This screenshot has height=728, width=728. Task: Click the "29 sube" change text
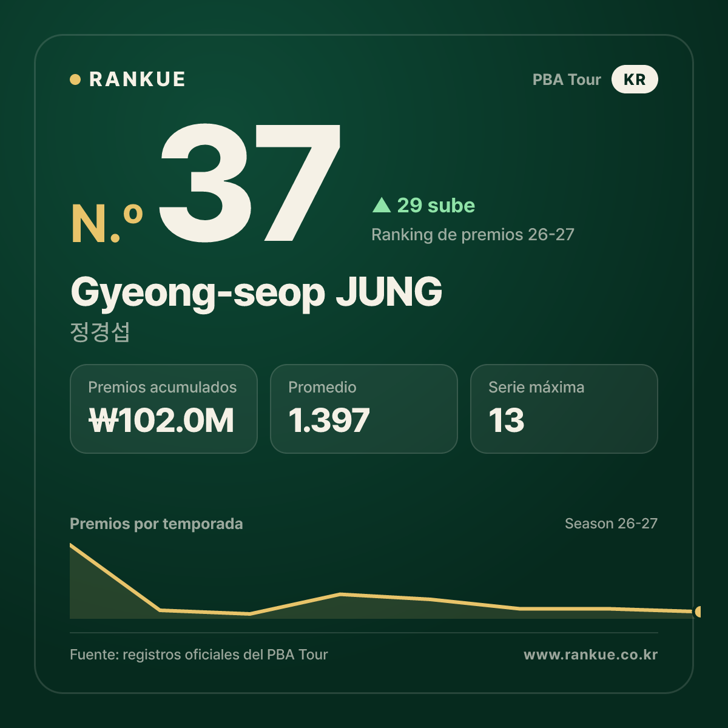[436, 205]
